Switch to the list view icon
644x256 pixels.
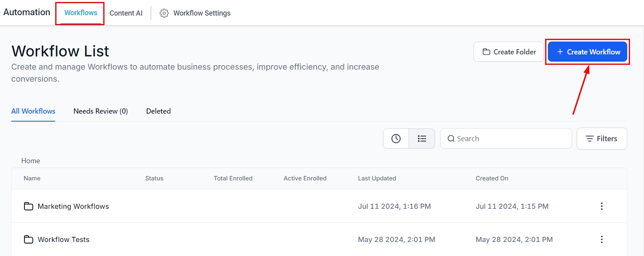[x=422, y=138]
